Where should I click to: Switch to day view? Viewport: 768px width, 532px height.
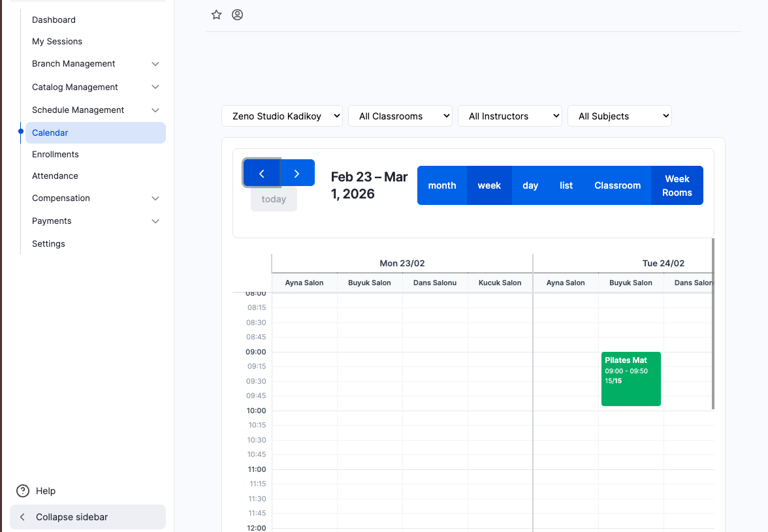(530, 185)
